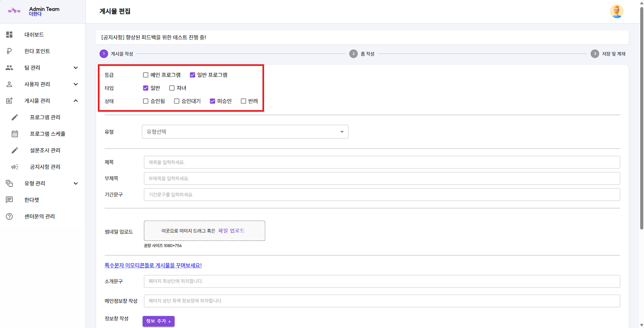
Task: Click the 공지사항 관리 megaphone icon
Action: pos(15,167)
